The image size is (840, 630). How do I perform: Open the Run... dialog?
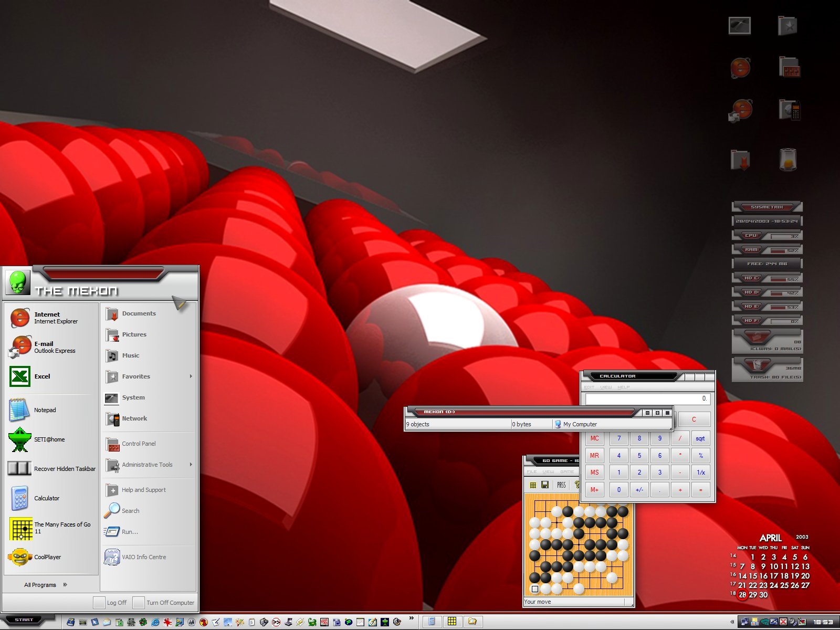coord(149,532)
